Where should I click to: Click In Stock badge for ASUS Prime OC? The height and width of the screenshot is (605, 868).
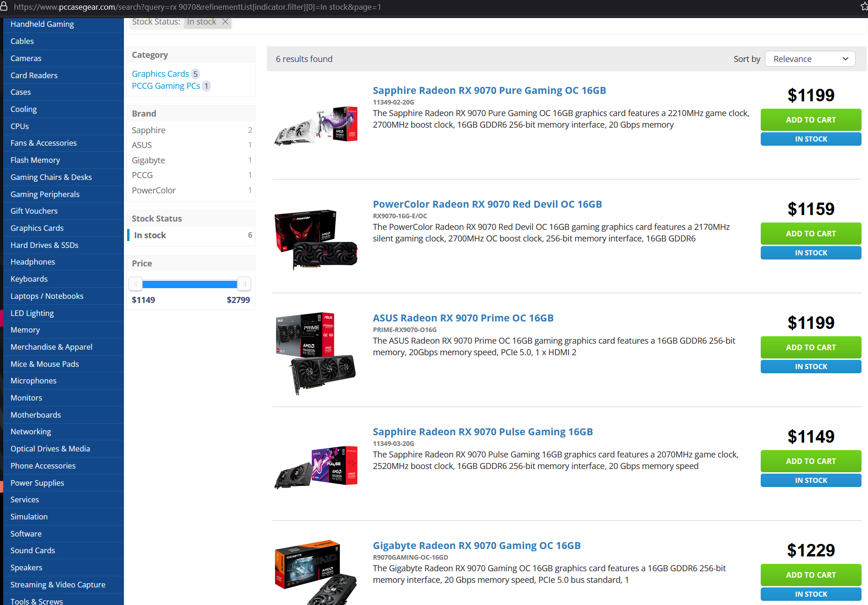point(811,366)
